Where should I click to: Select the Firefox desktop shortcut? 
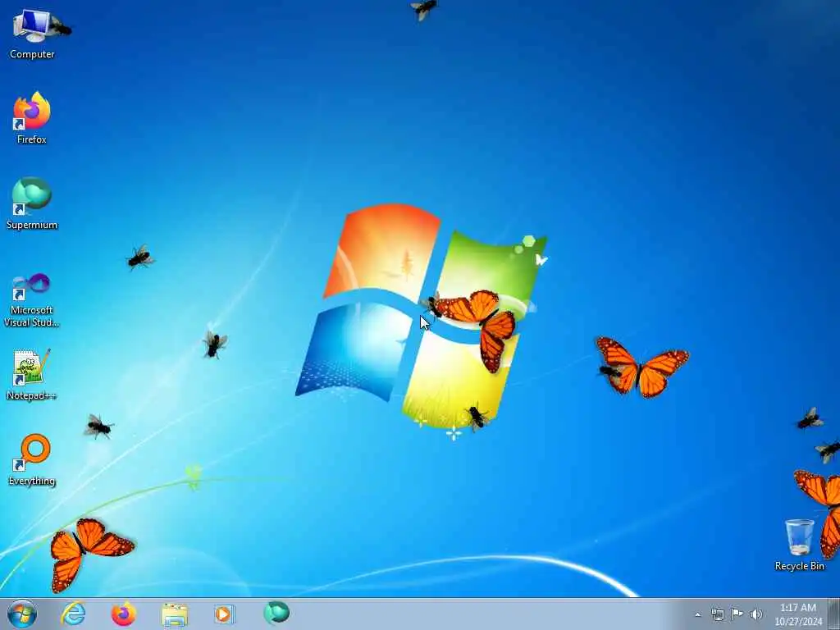(x=32, y=118)
